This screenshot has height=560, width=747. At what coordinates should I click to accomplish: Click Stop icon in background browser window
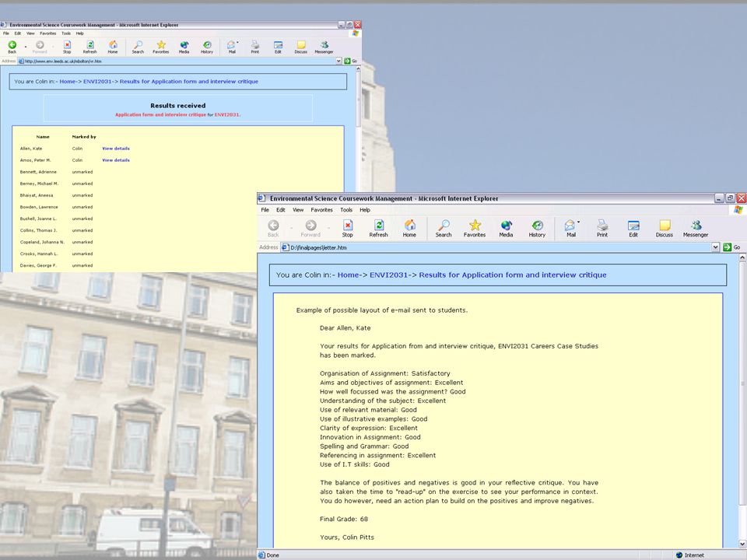click(x=67, y=47)
